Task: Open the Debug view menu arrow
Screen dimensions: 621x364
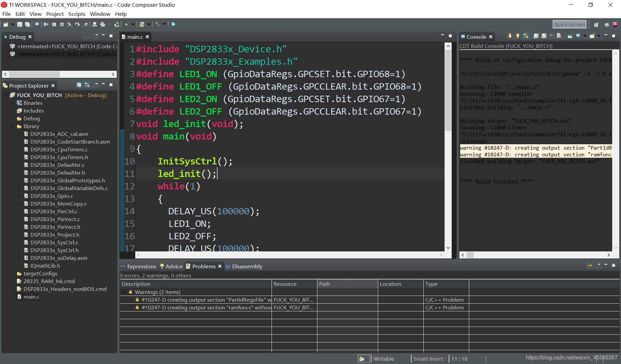Action: (x=96, y=35)
